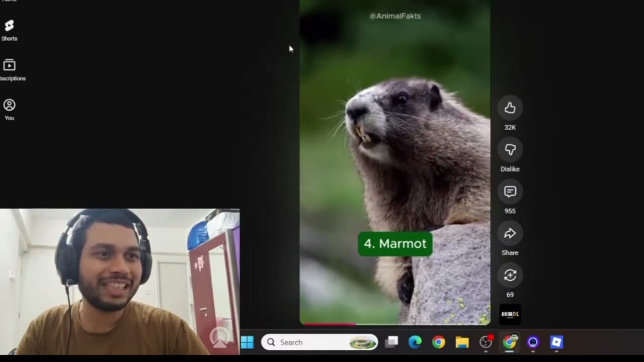This screenshot has height=362, width=644.
Task: Switch to the active Chrome window with profile badge
Action: tap(510, 342)
